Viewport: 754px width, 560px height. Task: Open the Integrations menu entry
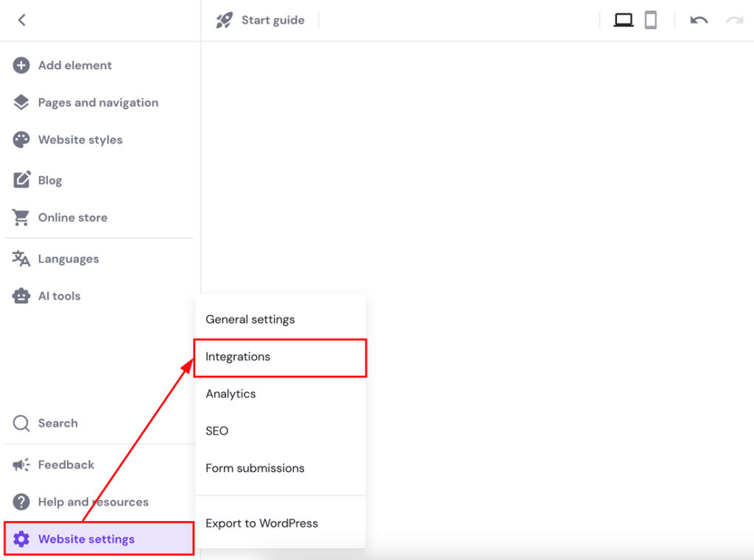pyautogui.click(x=237, y=357)
